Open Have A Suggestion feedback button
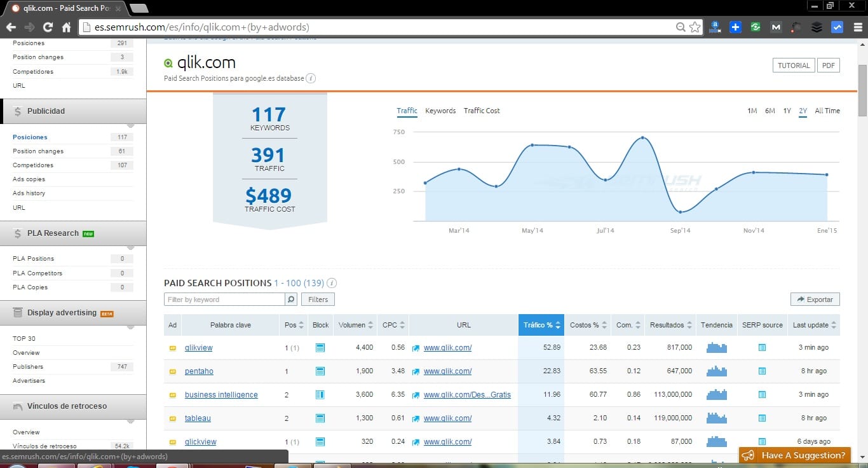The width and height of the screenshot is (868, 468). [795, 455]
